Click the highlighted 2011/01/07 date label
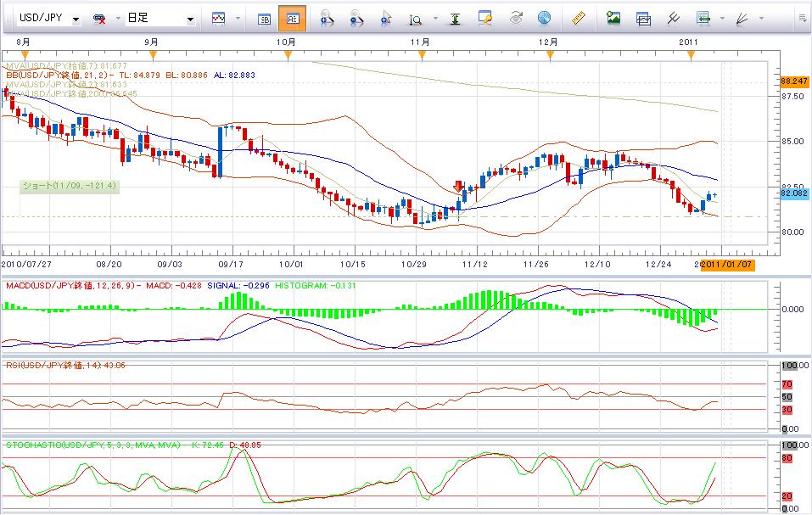812x515 pixels. pyautogui.click(x=727, y=265)
